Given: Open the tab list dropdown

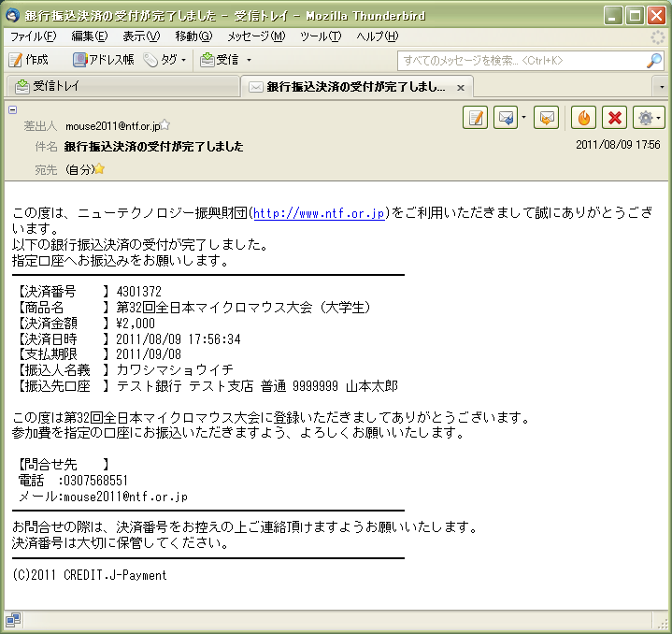Looking at the screenshot, I should (x=662, y=87).
